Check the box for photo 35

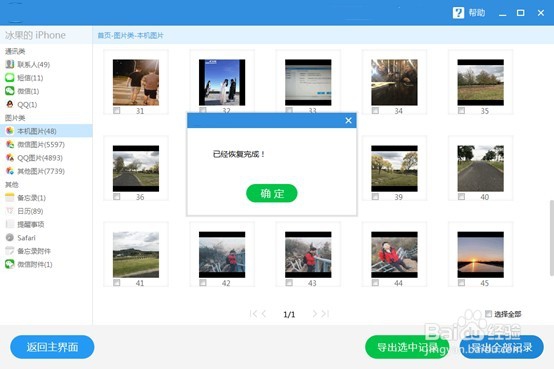[461, 111]
